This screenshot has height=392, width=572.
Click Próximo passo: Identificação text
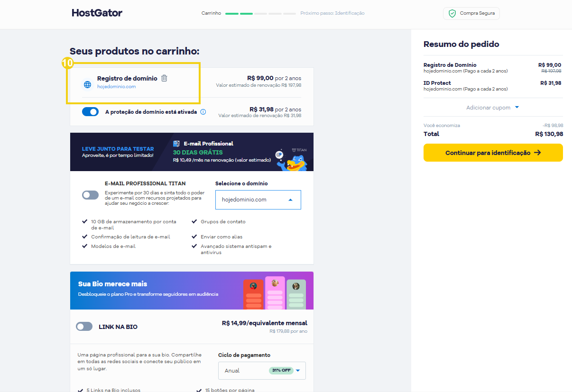[332, 13]
